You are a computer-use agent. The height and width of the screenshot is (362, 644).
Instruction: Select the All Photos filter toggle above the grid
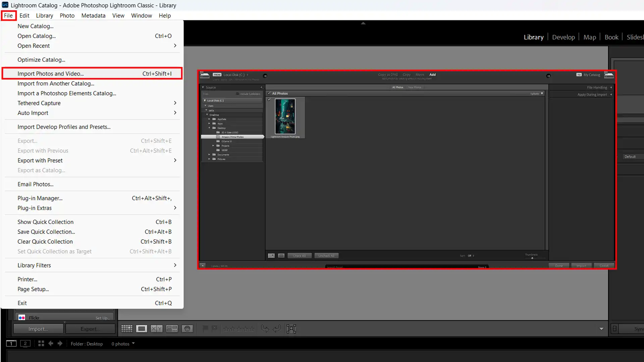pos(398,87)
